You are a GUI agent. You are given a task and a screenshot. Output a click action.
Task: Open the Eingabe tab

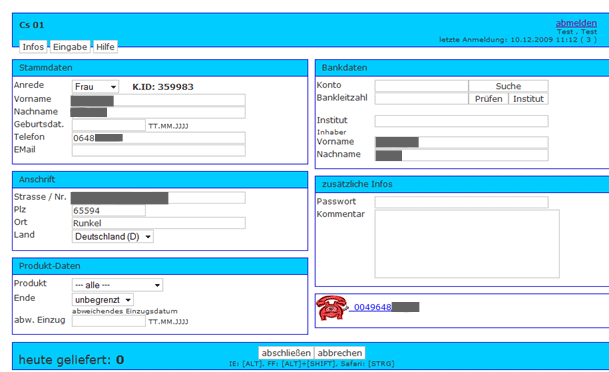(70, 47)
